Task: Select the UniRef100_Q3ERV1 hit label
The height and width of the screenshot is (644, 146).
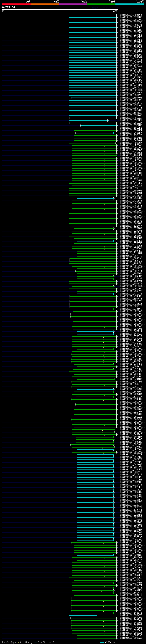Action: tap(131, 467)
